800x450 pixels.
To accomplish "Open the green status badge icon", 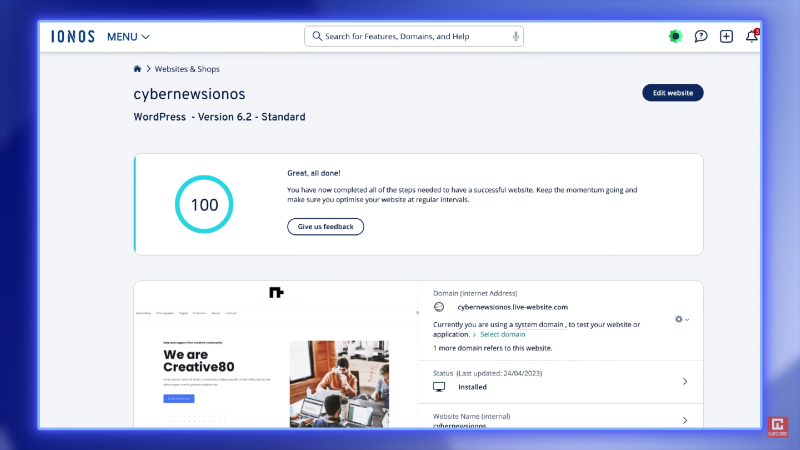I will point(676,36).
